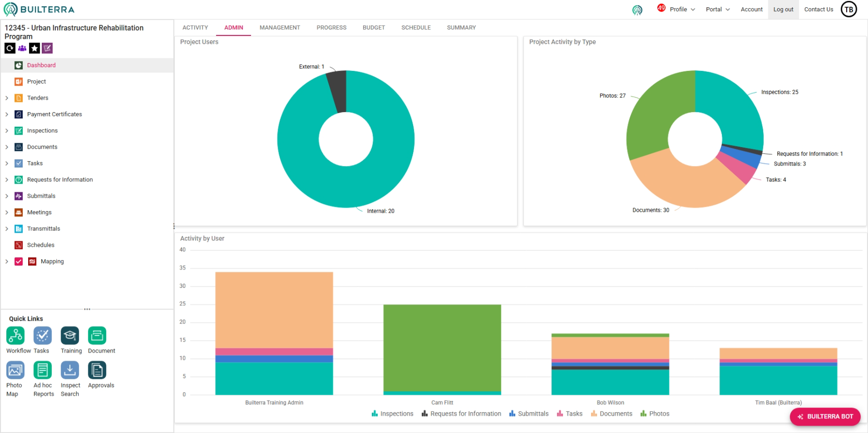Toggle Submittals series in chart legend
The image size is (868, 433).
coord(529,414)
